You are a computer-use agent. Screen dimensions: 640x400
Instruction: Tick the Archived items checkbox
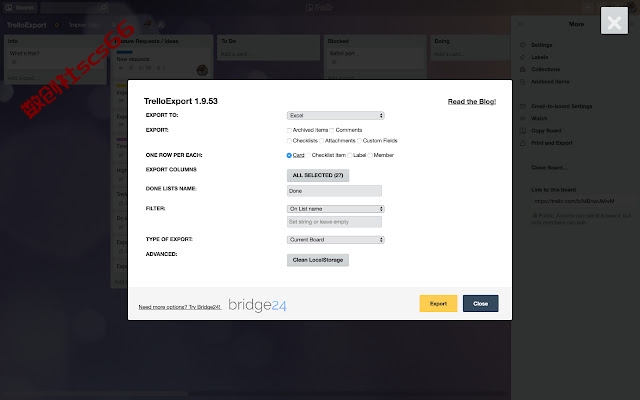click(289, 130)
